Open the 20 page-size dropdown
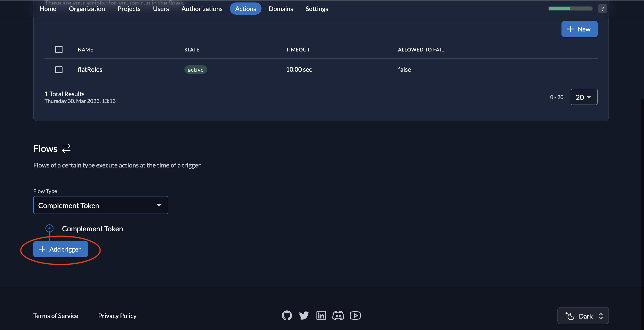Screen dimensions: 644x330 584,97
